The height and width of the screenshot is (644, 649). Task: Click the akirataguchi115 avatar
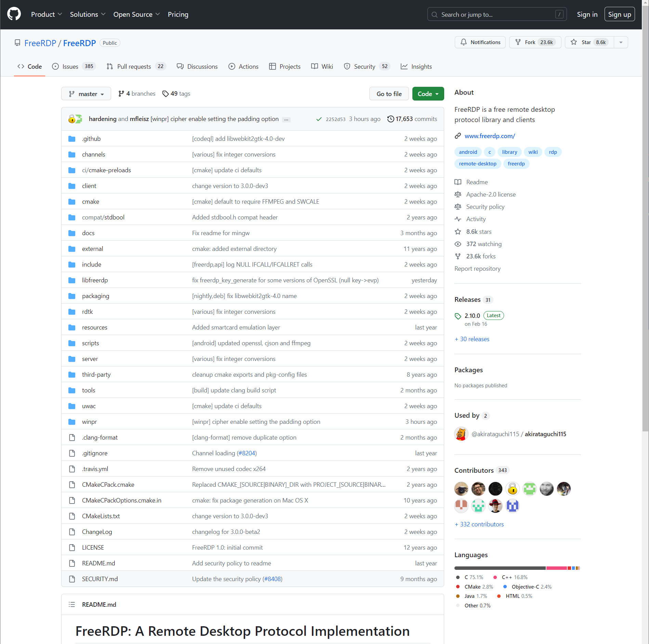click(461, 434)
